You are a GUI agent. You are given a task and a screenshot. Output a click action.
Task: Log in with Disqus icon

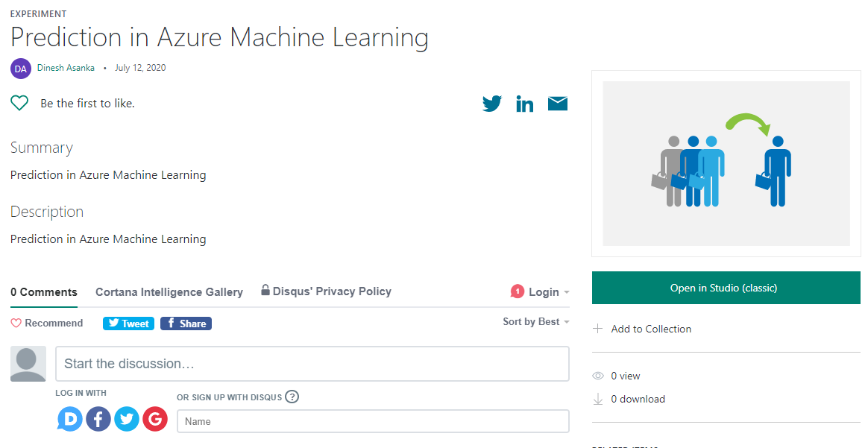(70, 419)
